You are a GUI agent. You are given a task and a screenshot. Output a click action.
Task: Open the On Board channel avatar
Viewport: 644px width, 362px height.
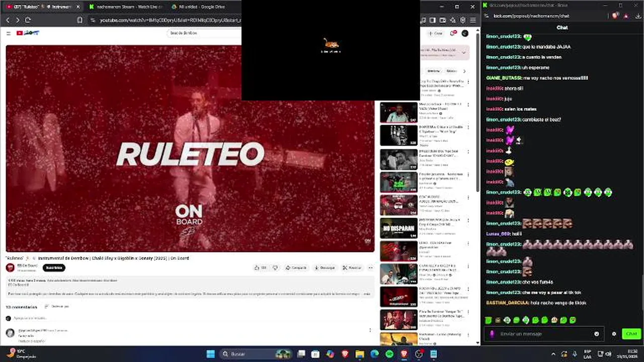coord(11,268)
